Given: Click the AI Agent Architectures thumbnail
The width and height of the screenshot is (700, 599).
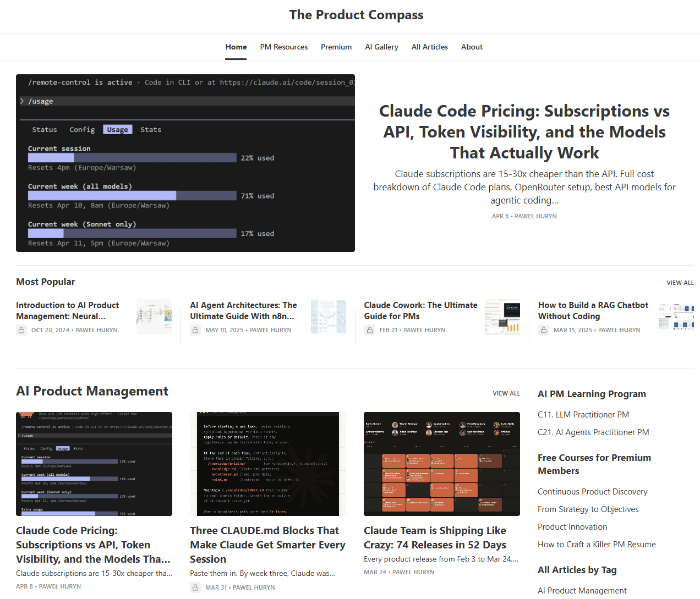Looking at the screenshot, I should point(329,317).
